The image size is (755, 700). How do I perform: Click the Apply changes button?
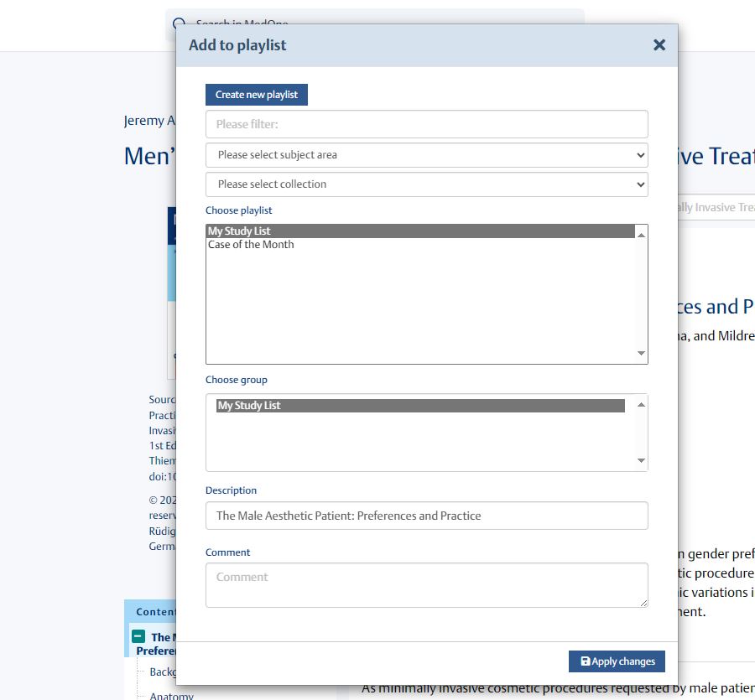(617, 661)
